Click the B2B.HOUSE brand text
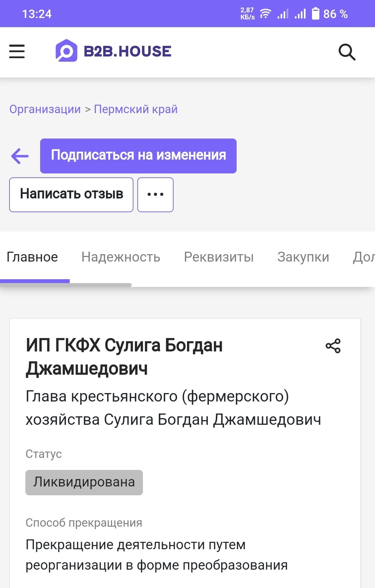Image resolution: width=375 pixels, height=588 pixels. tap(127, 51)
